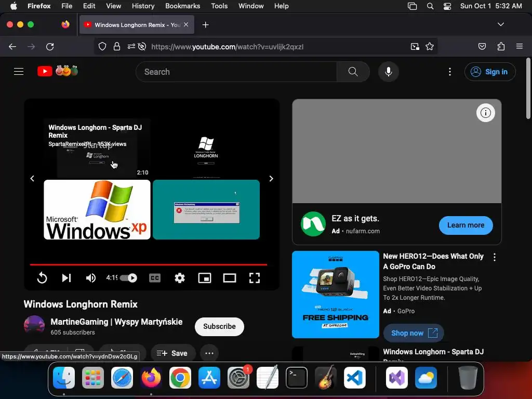Save page to Pocket
The width and height of the screenshot is (532, 399).
point(482,46)
